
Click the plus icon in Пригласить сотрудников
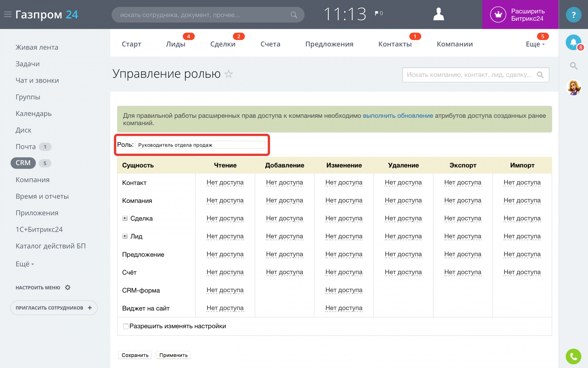[x=90, y=308]
